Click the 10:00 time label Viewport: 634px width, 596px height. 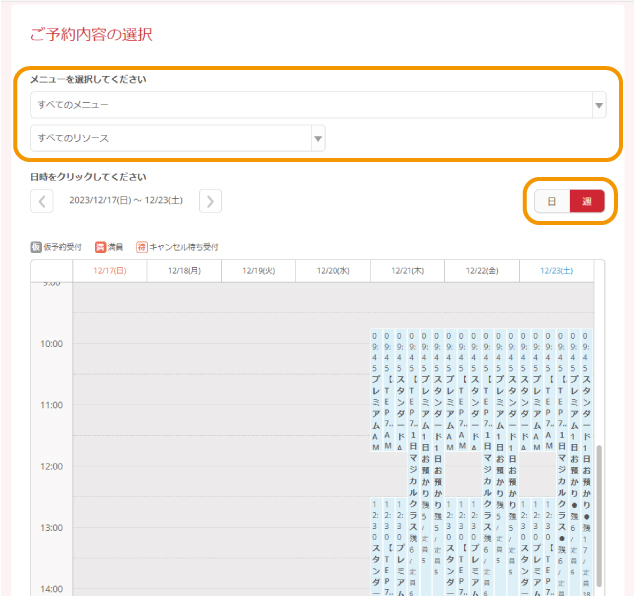[x=51, y=344]
